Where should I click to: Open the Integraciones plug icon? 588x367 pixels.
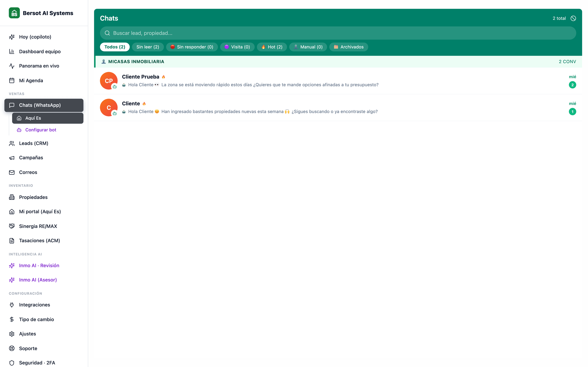(x=12, y=305)
